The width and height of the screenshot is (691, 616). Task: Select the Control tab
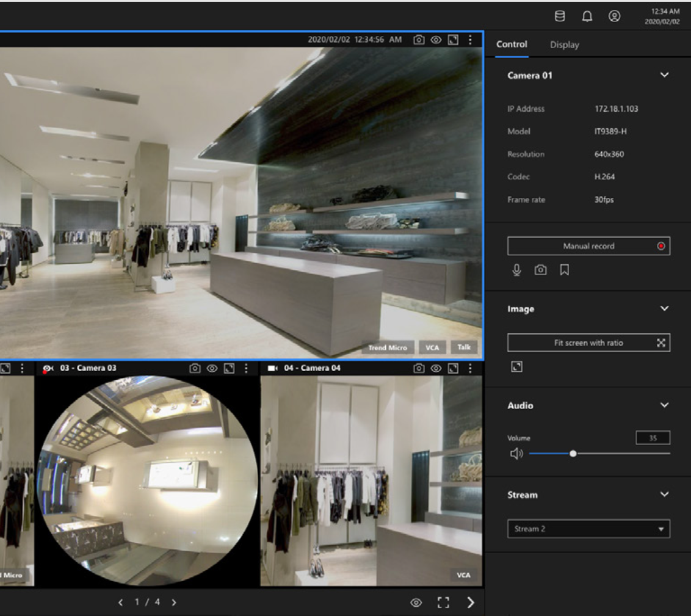tap(512, 45)
